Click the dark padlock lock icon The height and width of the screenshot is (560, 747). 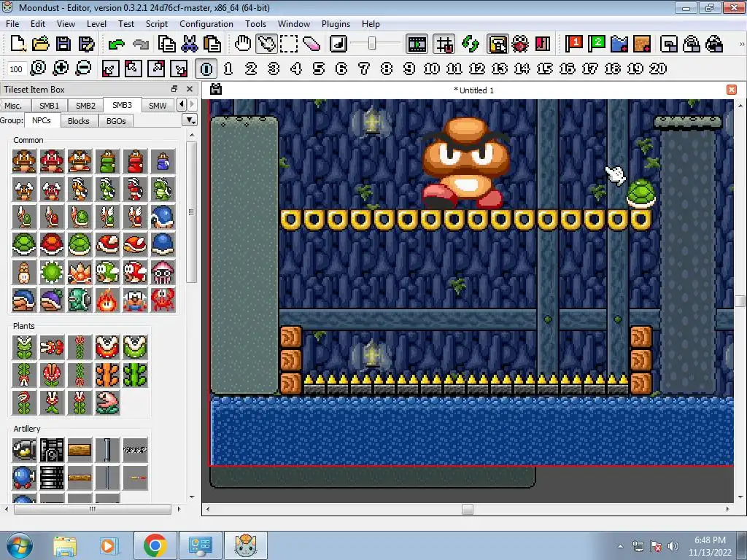coord(714,44)
